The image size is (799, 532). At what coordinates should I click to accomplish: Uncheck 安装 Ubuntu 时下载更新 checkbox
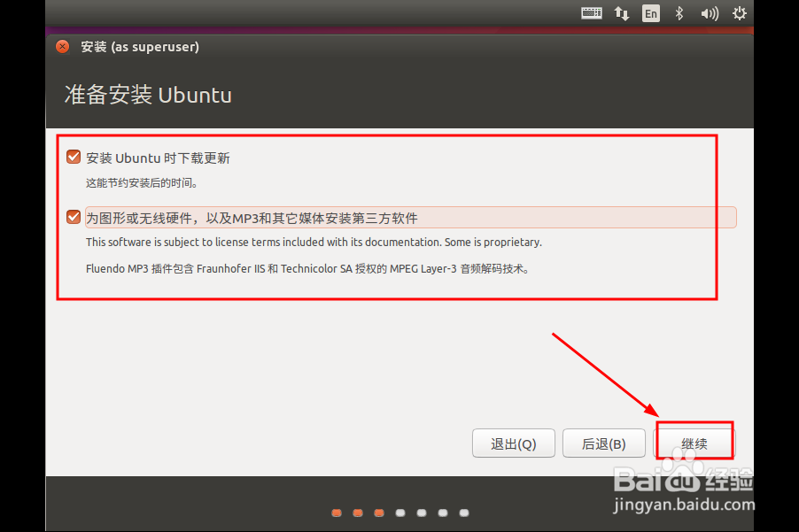pos(74,157)
